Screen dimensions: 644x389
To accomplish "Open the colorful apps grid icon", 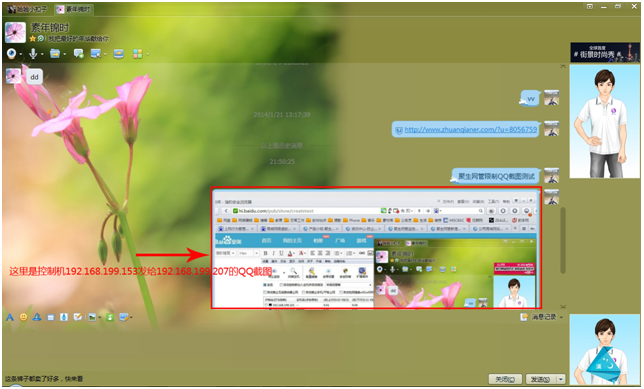I will 138,53.
